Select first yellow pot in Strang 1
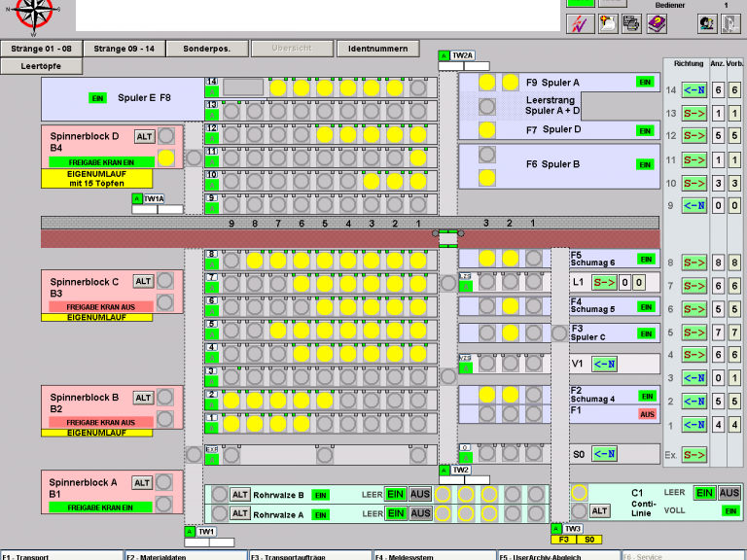The height and width of the screenshot is (560, 747). 231,423
